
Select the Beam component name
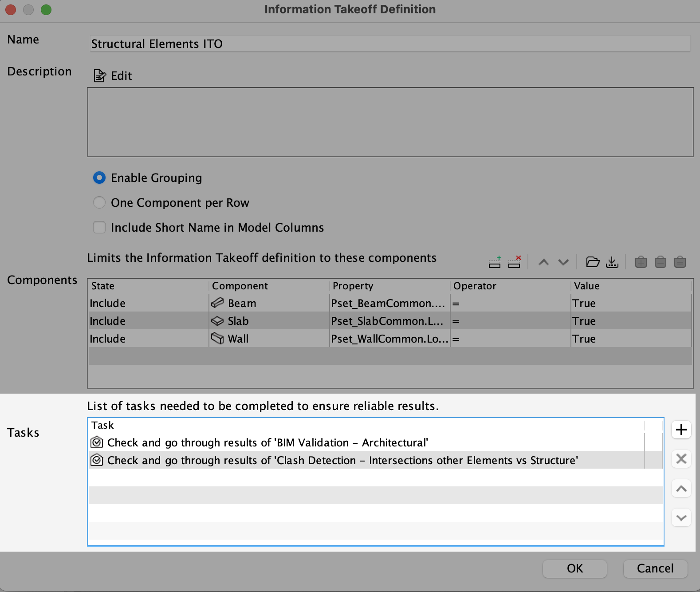point(242,304)
